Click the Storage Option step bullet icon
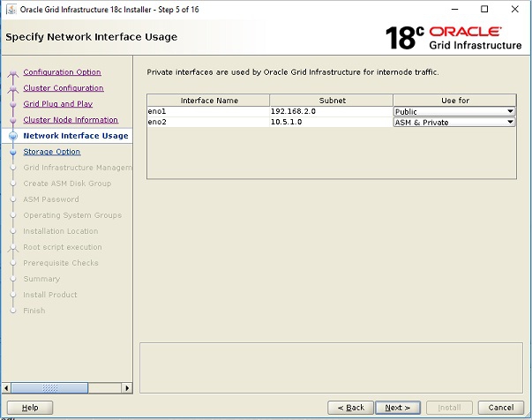Image resolution: width=532 pixels, height=420 pixels. (x=13, y=152)
